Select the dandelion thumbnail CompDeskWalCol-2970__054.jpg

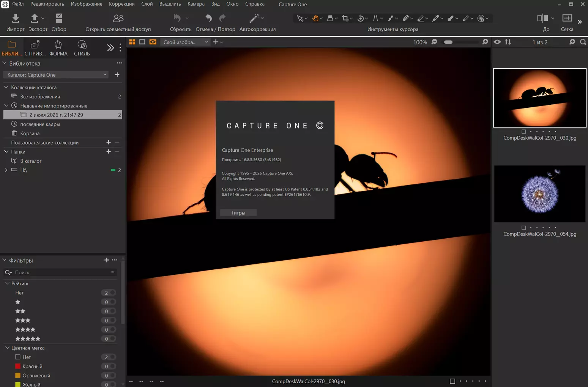pos(539,194)
